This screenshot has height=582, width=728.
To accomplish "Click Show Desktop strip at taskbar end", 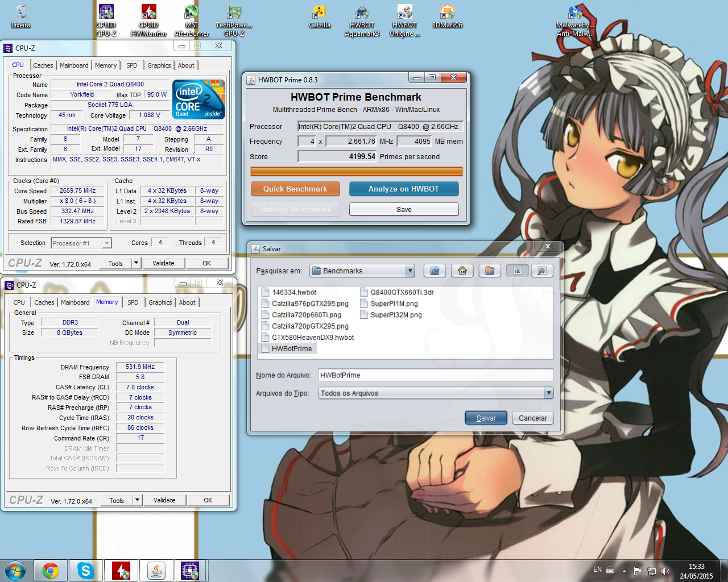I will click(x=723, y=571).
